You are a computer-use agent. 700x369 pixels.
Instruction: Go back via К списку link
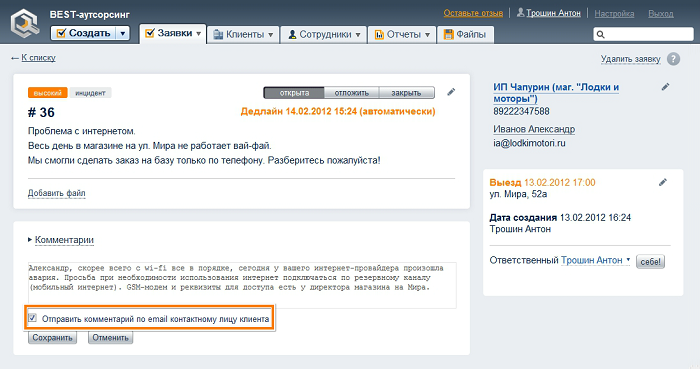(x=38, y=58)
